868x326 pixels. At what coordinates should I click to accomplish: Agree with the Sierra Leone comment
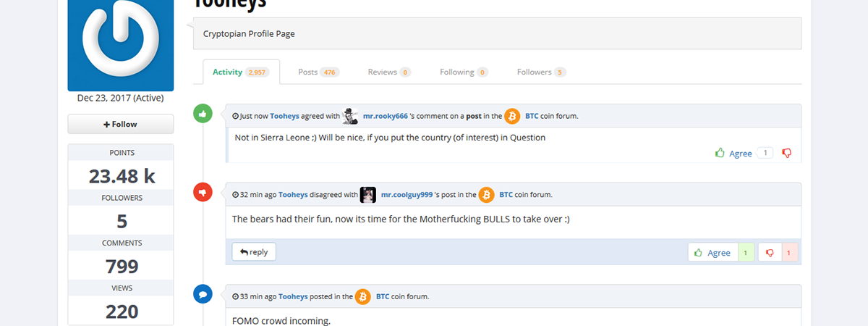pos(733,153)
